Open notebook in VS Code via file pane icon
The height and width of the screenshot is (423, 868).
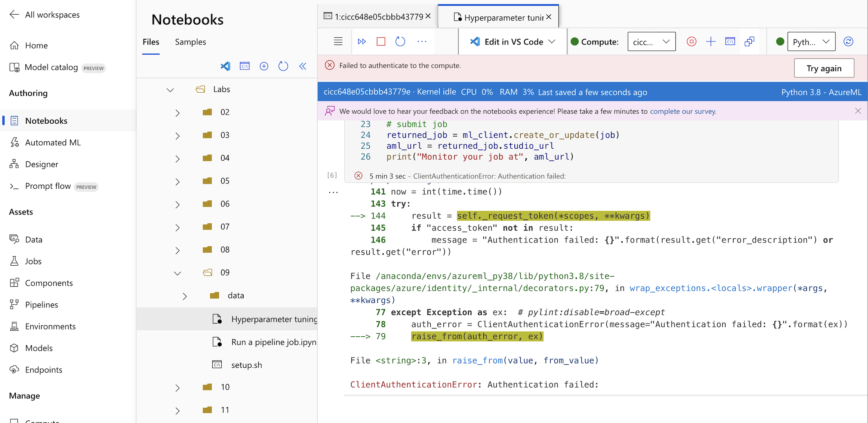point(225,66)
